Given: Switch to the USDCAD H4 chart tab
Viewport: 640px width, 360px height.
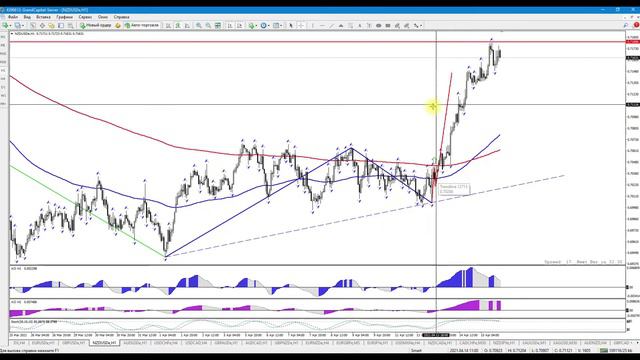Looking at the screenshot, I should point(196,343).
